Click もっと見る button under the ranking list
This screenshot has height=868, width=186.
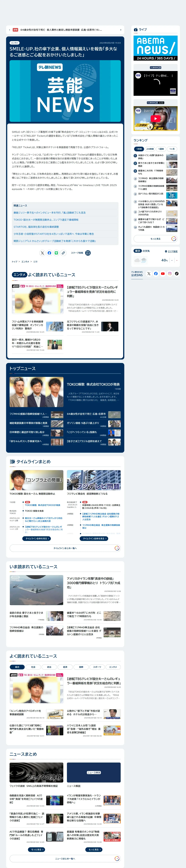pyautogui.click(x=155, y=239)
